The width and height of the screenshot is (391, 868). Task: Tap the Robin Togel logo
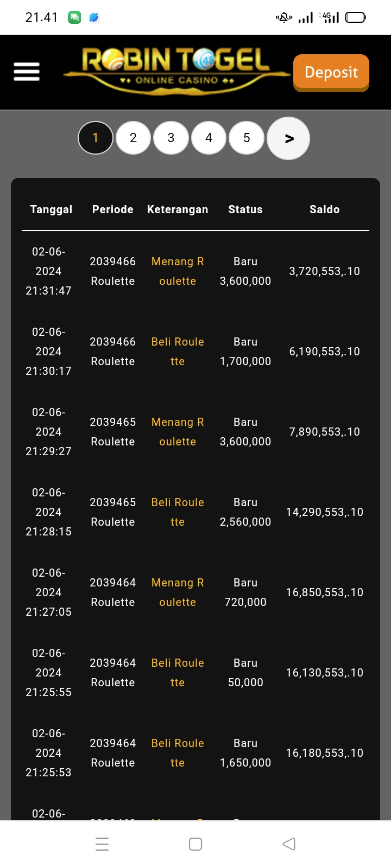point(176,72)
